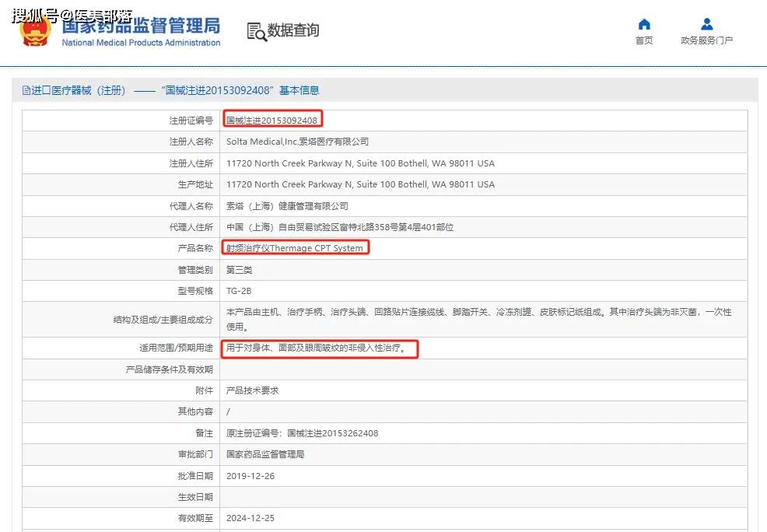This screenshot has width=767, height=532.
Task: Open the 数据查询 data query heading
Action: pyautogui.click(x=293, y=31)
